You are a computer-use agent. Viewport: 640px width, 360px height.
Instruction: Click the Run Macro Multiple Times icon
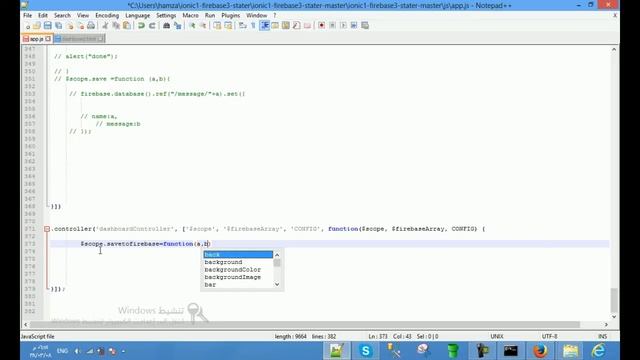[354, 26]
